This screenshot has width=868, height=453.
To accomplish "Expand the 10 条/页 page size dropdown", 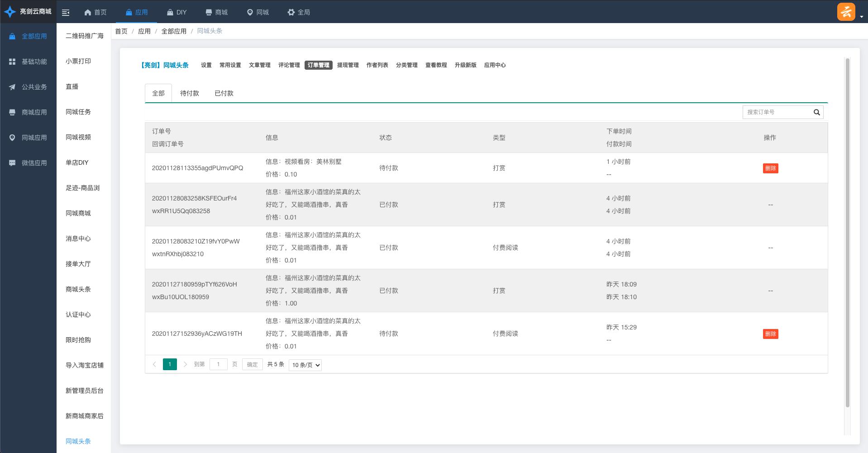I will pyautogui.click(x=305, y=365).
